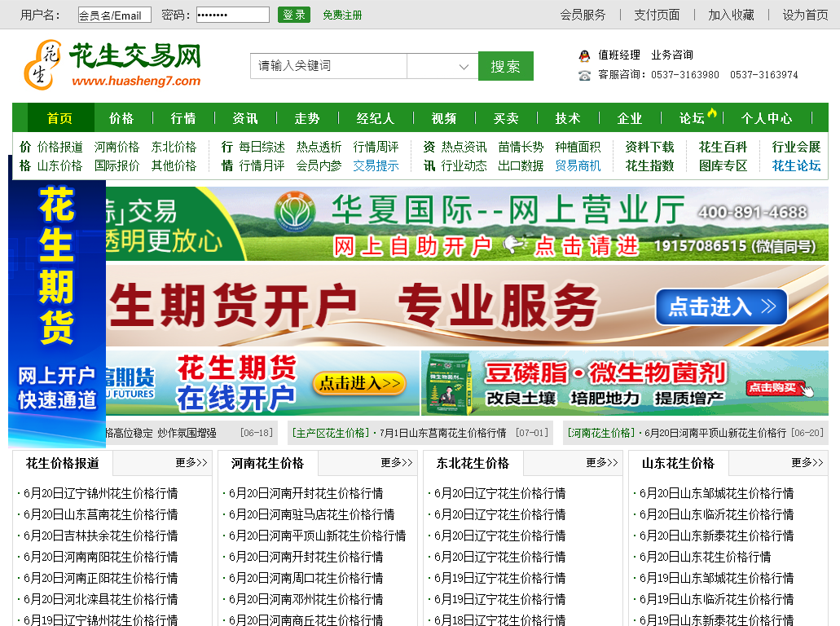Open the search category dropdown arrow

click(x=464, y=67)
